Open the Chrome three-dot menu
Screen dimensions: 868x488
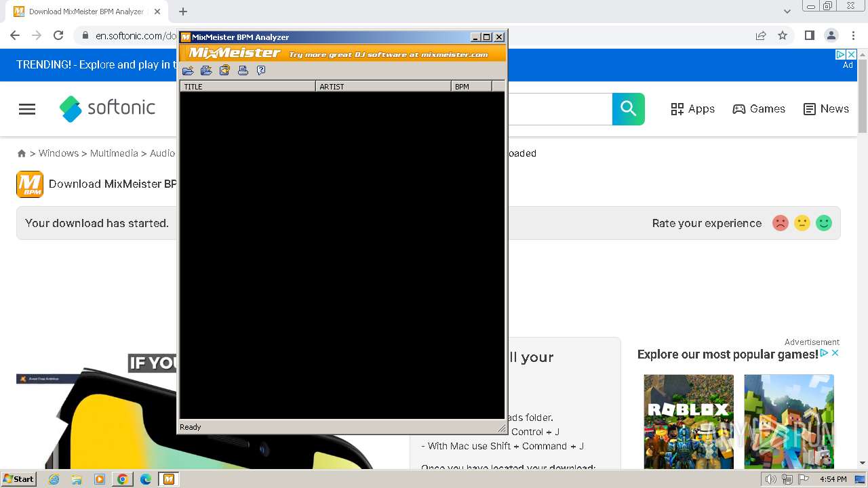tap(853, 35)
